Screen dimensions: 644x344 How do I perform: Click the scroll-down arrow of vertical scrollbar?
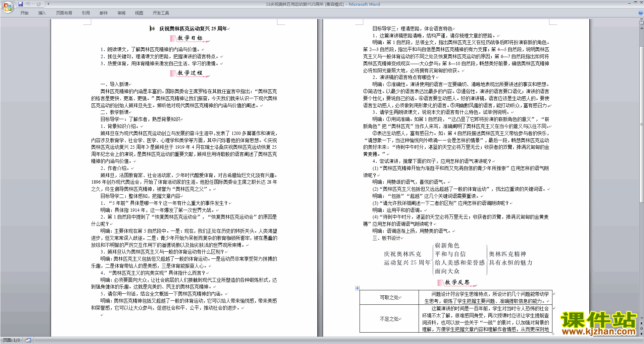click(x=641, y=318)
